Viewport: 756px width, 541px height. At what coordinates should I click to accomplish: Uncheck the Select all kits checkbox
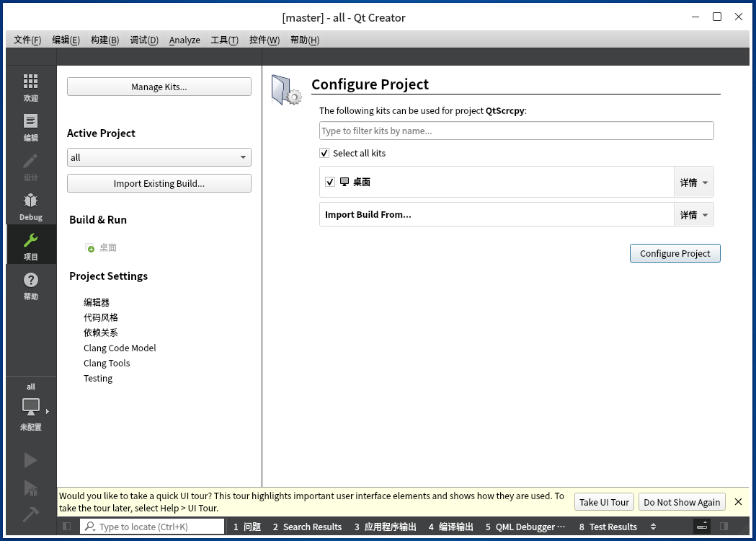pos(324,153)
